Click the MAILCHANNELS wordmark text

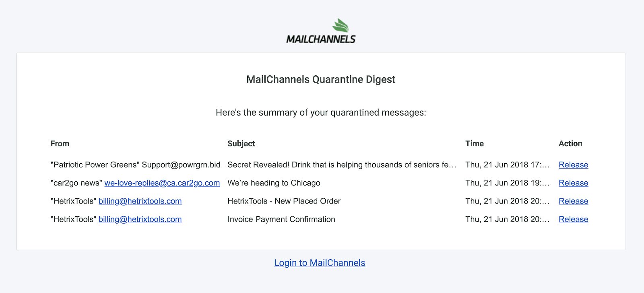[x=321, y=39]
